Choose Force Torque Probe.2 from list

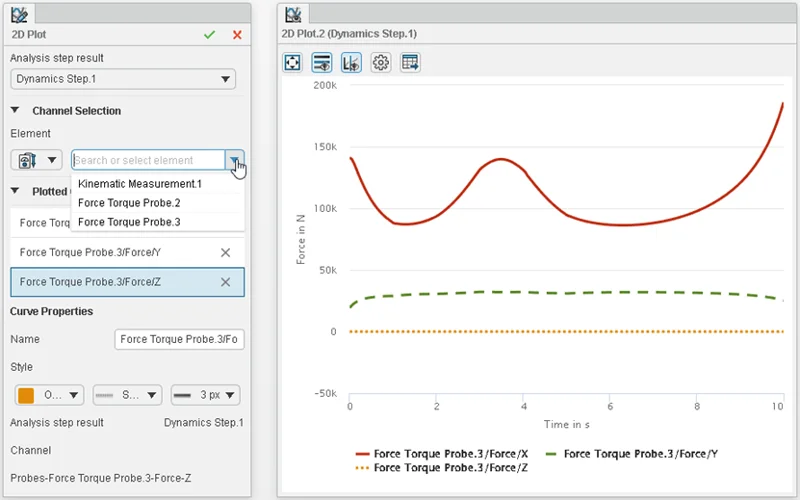pos(129,203)
